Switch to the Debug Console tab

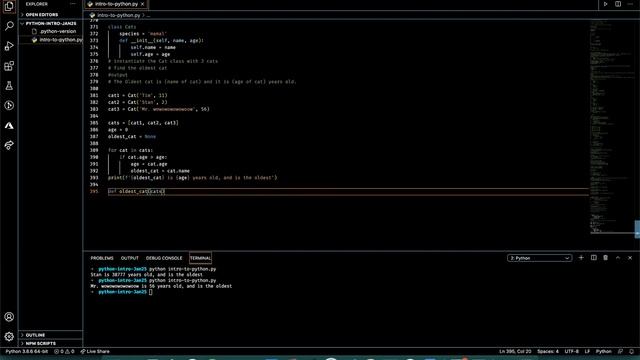pyautogui.click(x=164, y=258)
